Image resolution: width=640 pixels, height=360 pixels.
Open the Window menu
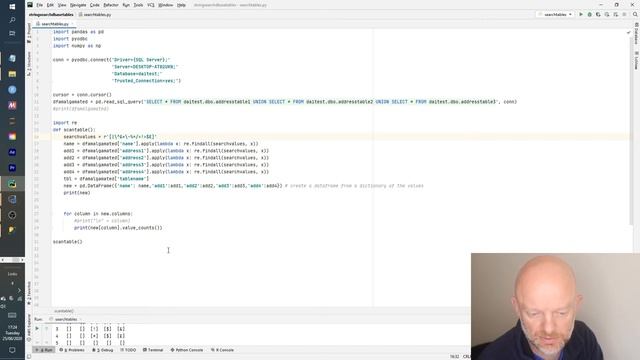pyautogui.click(x=165, y=5)
